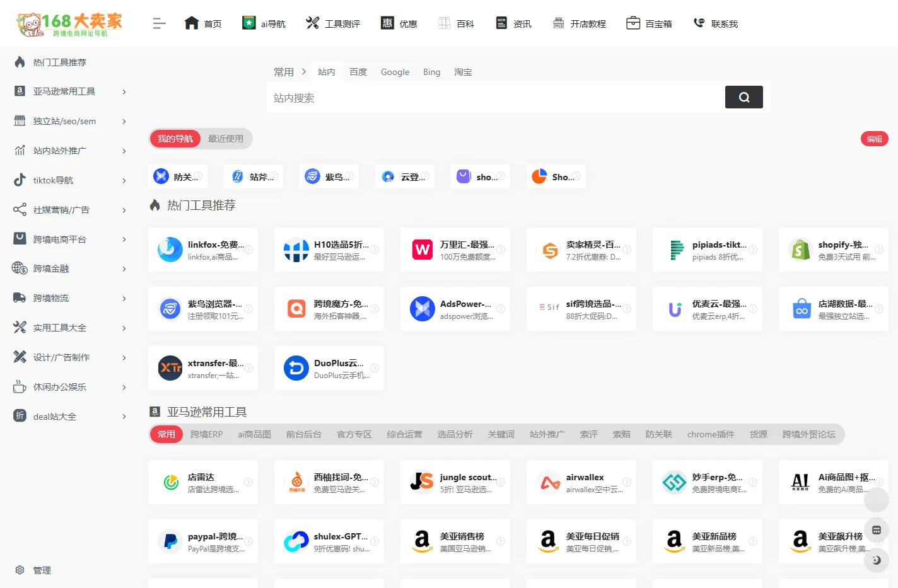Toggle dark mode moon icon

(877, 560)
